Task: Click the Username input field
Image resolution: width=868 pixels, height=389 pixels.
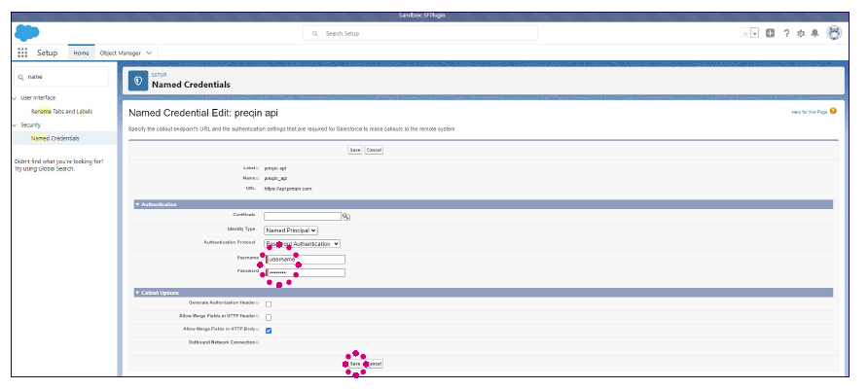Action: pyautogui.click(x=305, y=260)
